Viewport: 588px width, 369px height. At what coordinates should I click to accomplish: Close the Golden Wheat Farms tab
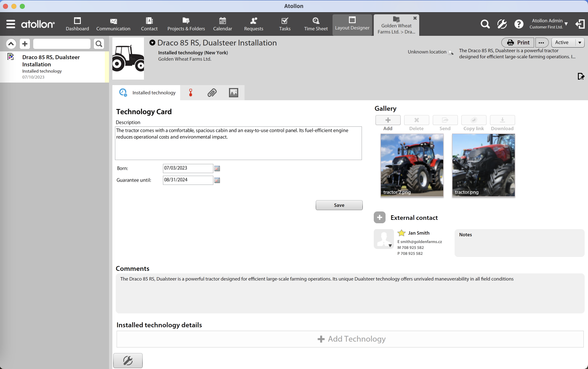pyautogui.click(x=415, y=18)
